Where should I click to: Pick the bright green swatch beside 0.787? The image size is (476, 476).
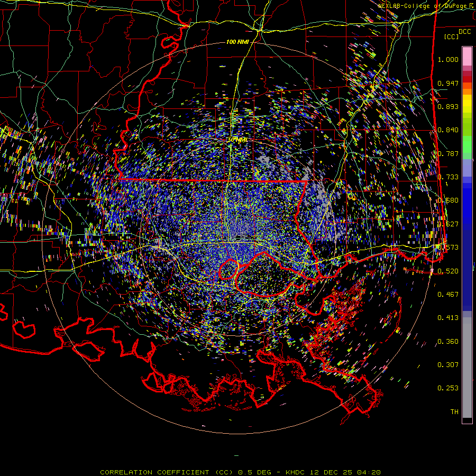[x=467, y=146]
